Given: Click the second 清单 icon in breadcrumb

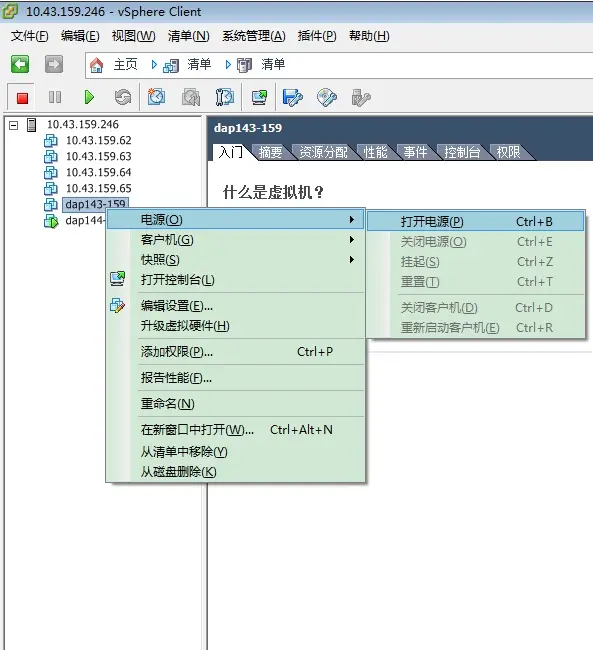Looking at the screenshot, I should [245, 65].
